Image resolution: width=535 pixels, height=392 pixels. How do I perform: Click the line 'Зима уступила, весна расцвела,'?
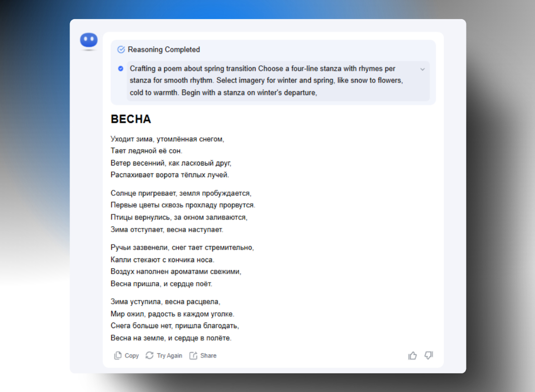coord(165,302)
